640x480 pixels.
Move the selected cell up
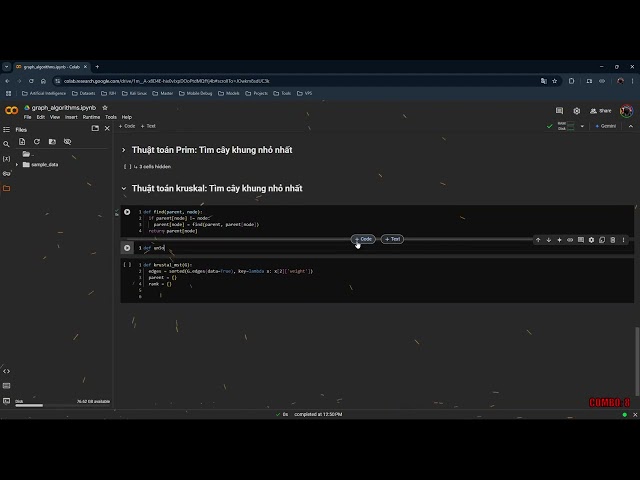pyautogui.click(x=538, y=240)
